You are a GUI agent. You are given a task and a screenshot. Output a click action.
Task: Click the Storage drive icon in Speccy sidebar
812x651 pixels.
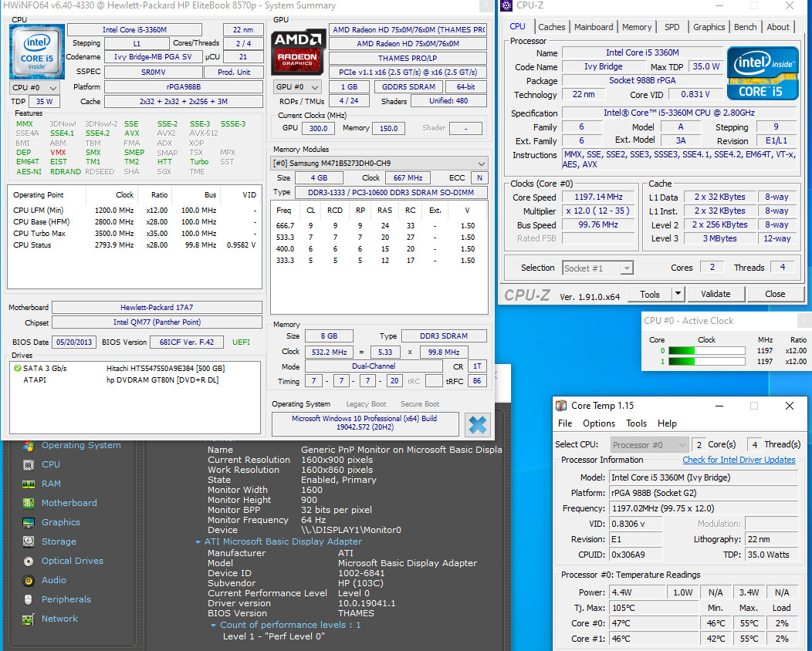[29, 541]
